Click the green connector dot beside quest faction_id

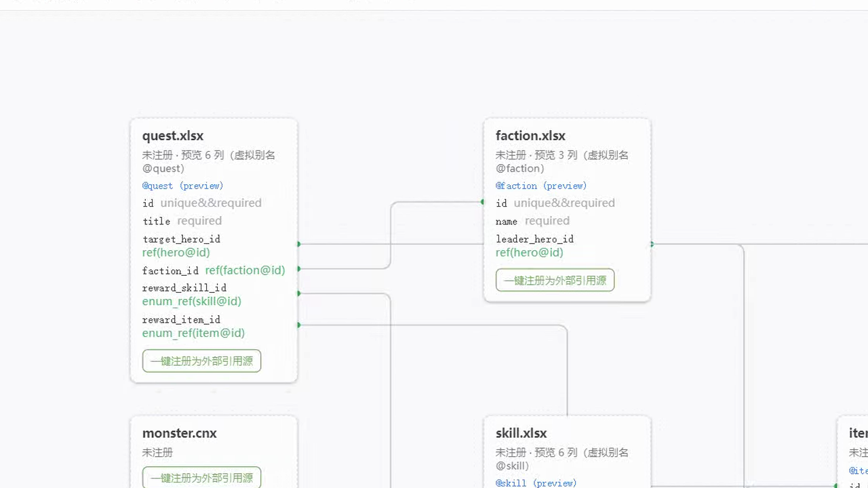tap(298, 269)
